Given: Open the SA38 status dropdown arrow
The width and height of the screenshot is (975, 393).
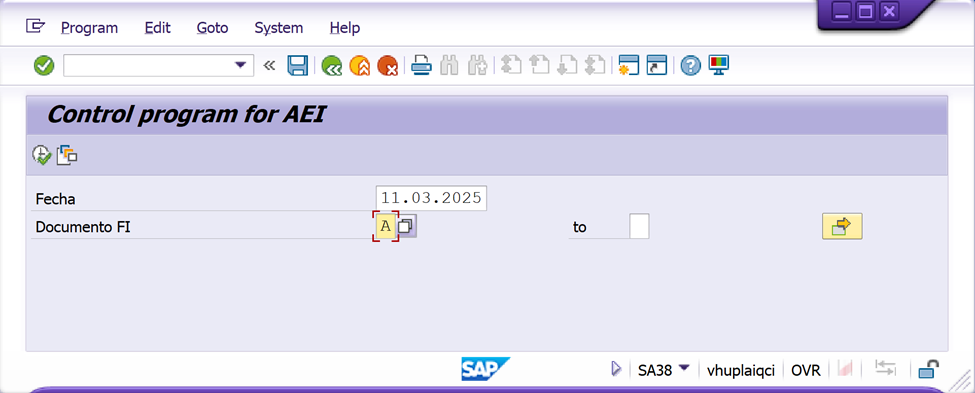Looking at the screenshot, I should pyautogui.click(x=684, y=369).
